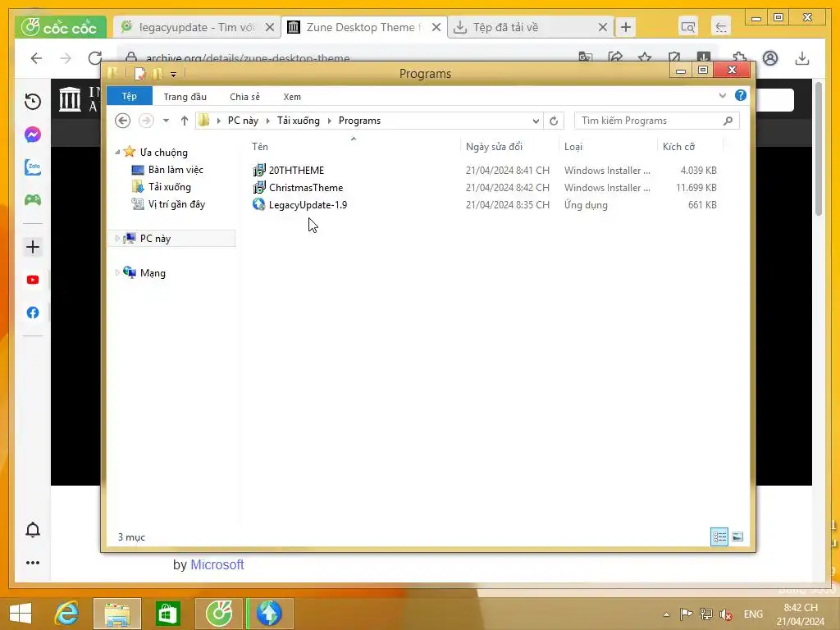Open Windows Store from taskbar
This screenshot has width=840, height=630.
(167, 614)
